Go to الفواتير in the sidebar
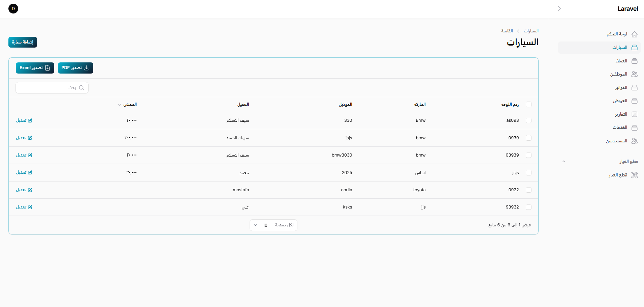The width and height of the screenshot is (644, 307). click(620, 88)
